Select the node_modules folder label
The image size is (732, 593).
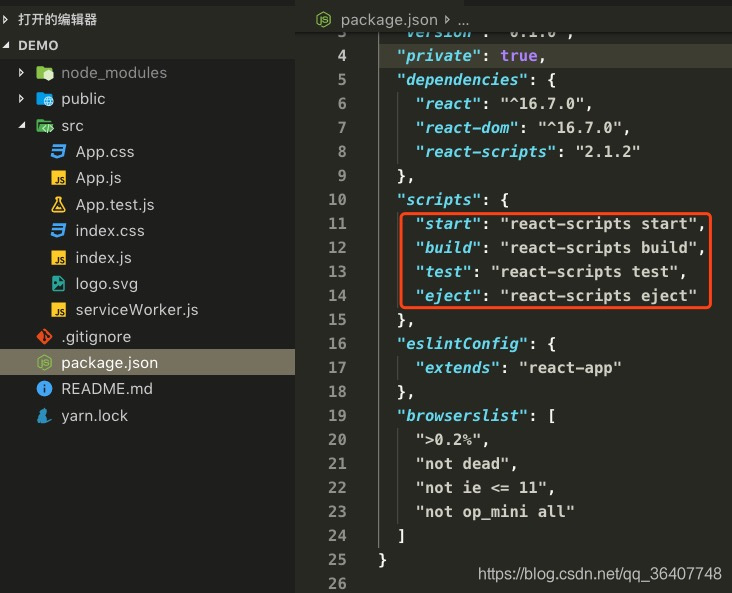pos(114,73)
